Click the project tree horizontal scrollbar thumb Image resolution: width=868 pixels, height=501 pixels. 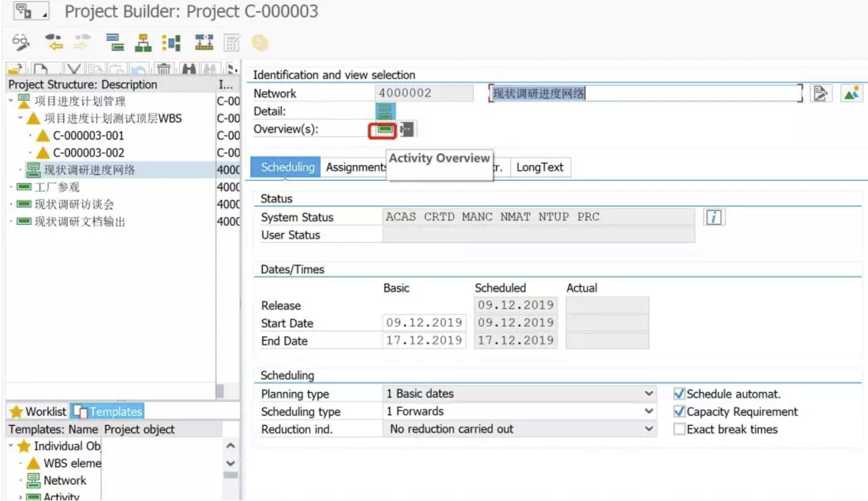coord(220,391)
